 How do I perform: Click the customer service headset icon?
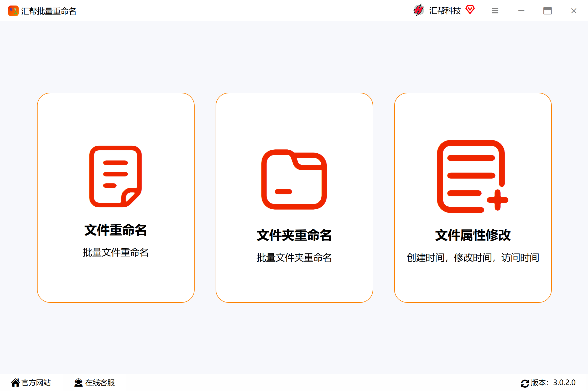(78, 383)
